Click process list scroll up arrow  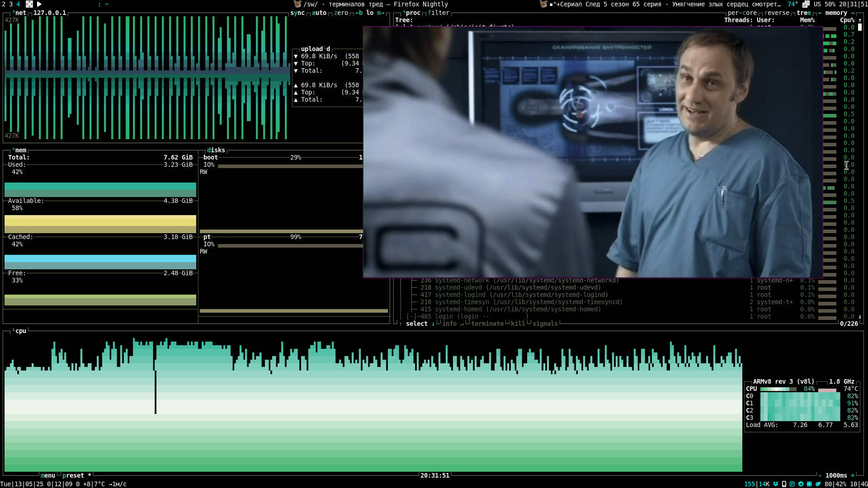coord(860,20)
